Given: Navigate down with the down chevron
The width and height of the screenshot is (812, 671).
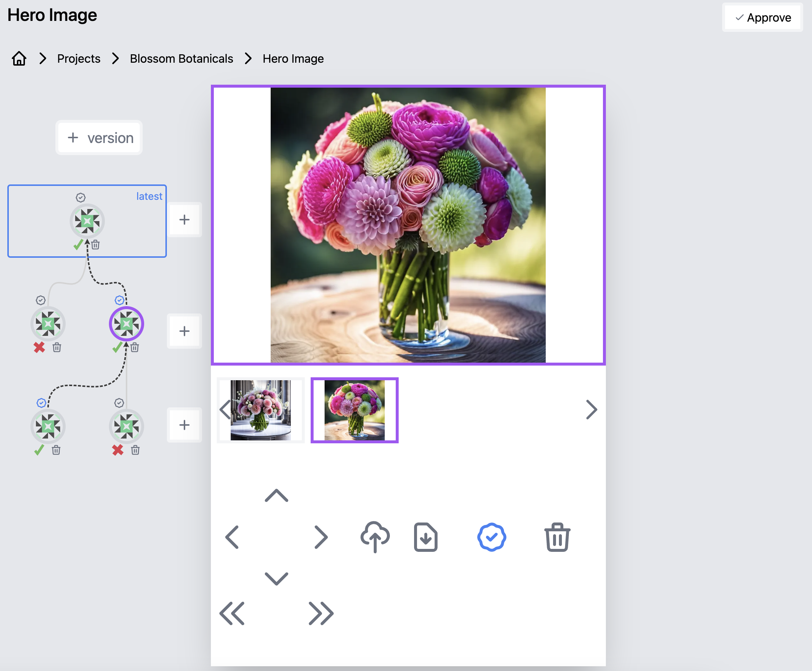Looking at the screenshot, I should pos(277,579).
